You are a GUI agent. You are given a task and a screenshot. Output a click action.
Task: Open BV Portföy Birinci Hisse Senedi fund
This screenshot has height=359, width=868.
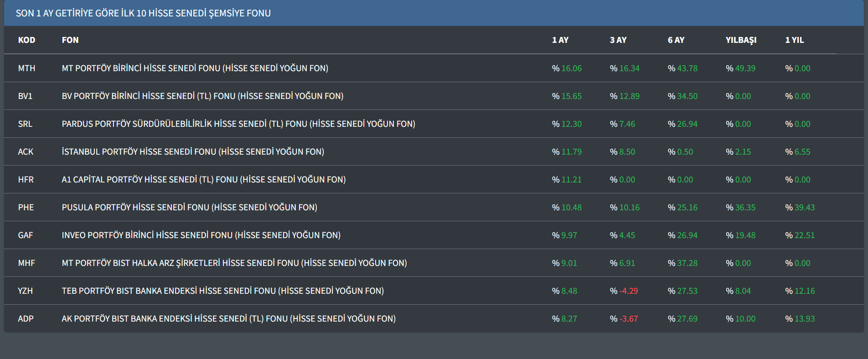tap(202, 96)
